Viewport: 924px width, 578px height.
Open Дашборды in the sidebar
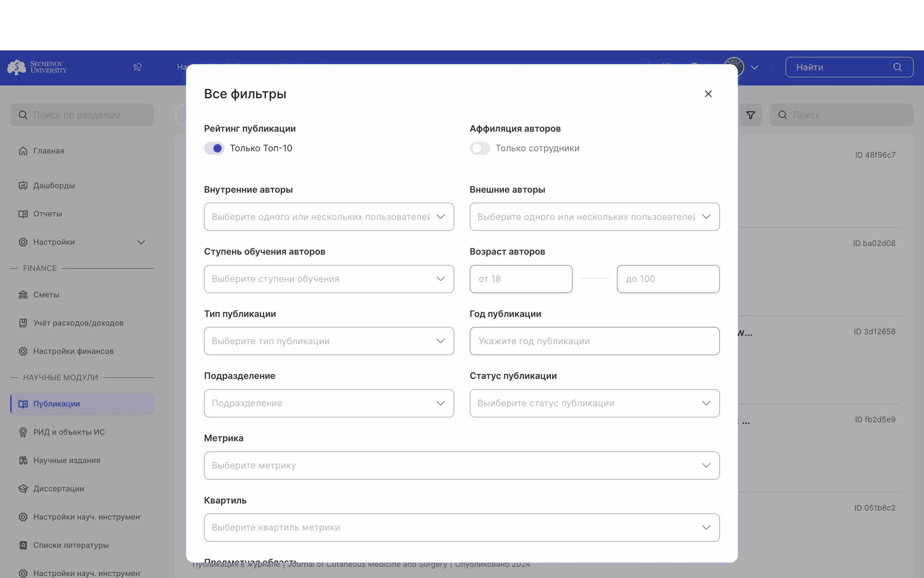coord(82,185)
